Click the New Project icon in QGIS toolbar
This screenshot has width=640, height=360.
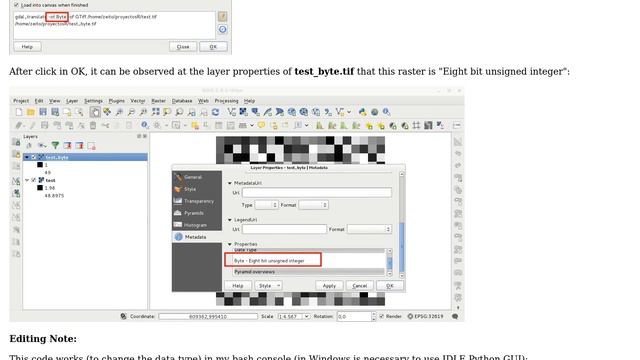(19, 112)
